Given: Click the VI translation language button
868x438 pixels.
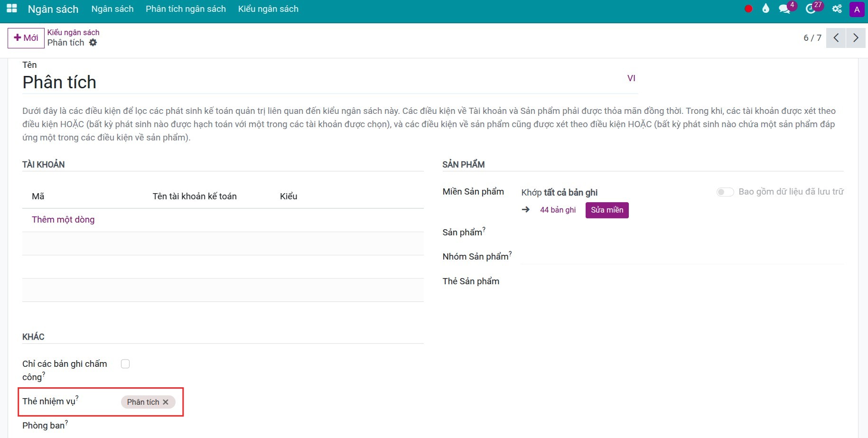Looking at the screenshot, I should click(631, 78).
